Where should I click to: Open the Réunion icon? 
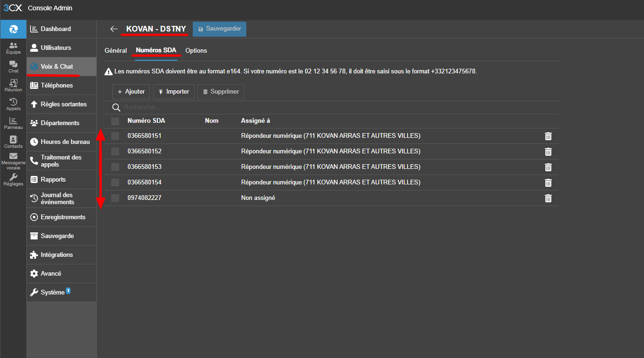tap(13, 86)
